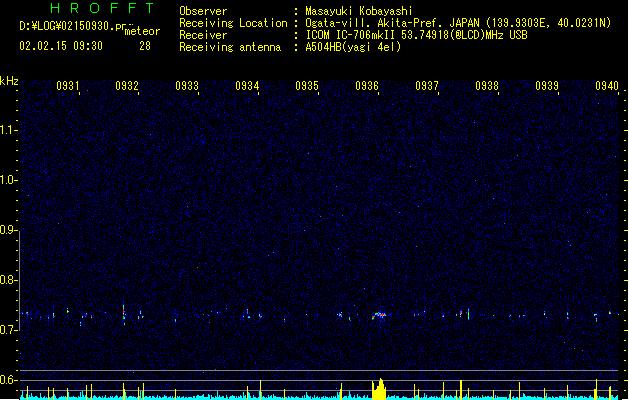This screenshot has height=400, width=629.
Task: Click the 0.8 kHz axis label
Action: [x=8, y=280]
